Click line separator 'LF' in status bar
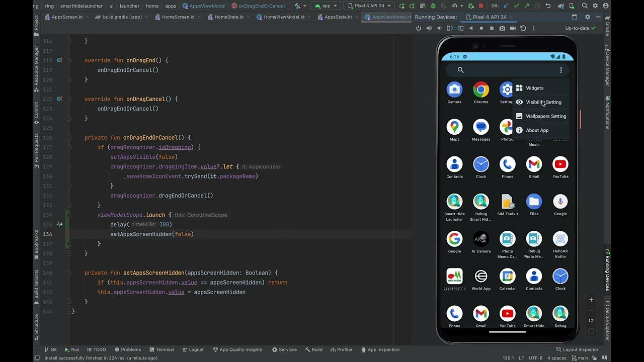Screen dimensions: 644x362 coord(522,358)
